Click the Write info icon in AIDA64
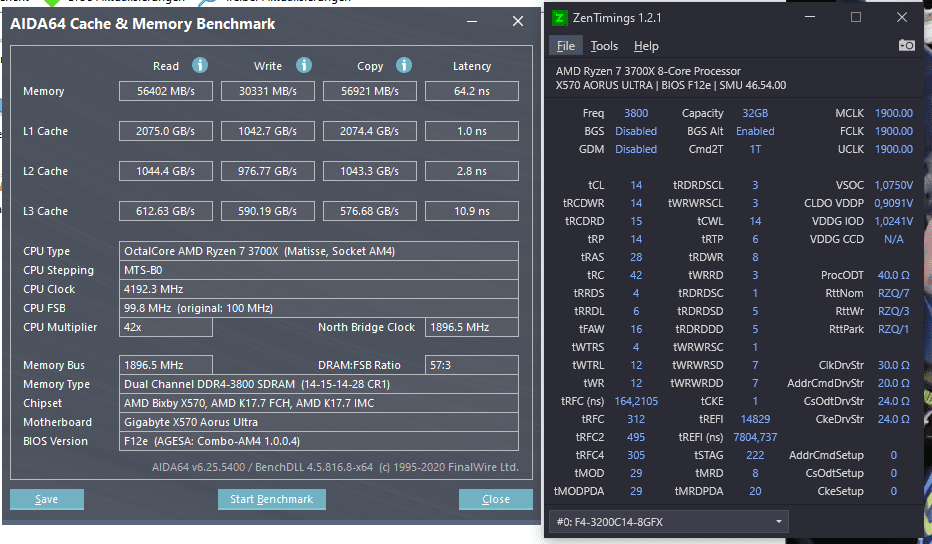 point(304,65)
